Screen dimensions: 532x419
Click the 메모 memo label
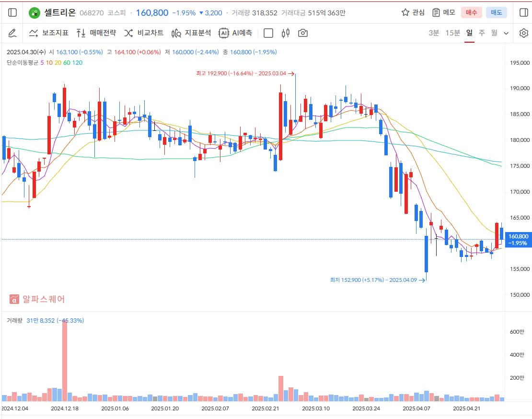click(x=449, y=12)
